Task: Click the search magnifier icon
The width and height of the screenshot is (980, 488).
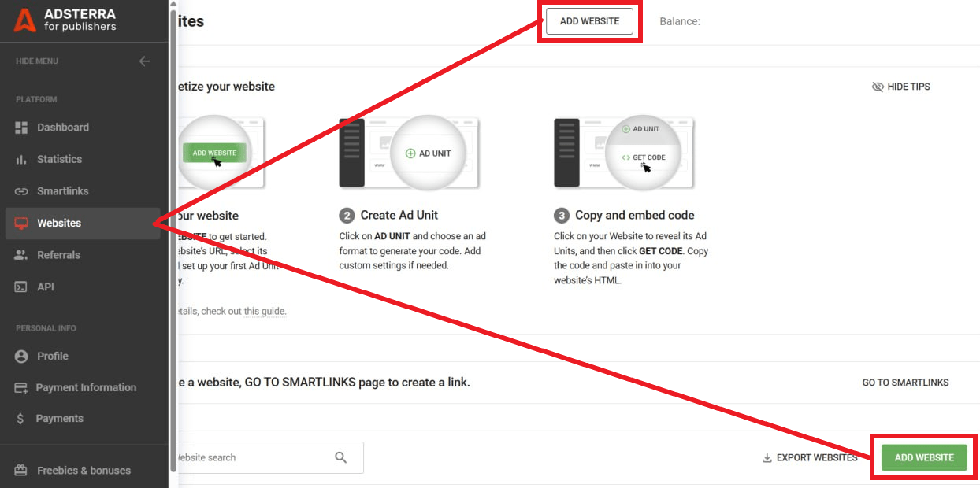Action: 341,457
